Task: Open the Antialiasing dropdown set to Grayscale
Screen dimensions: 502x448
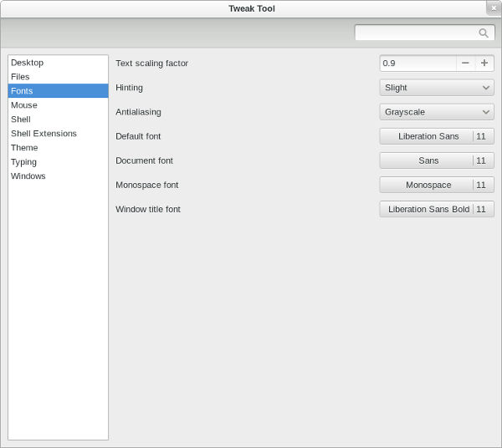Action: (437, 112)
